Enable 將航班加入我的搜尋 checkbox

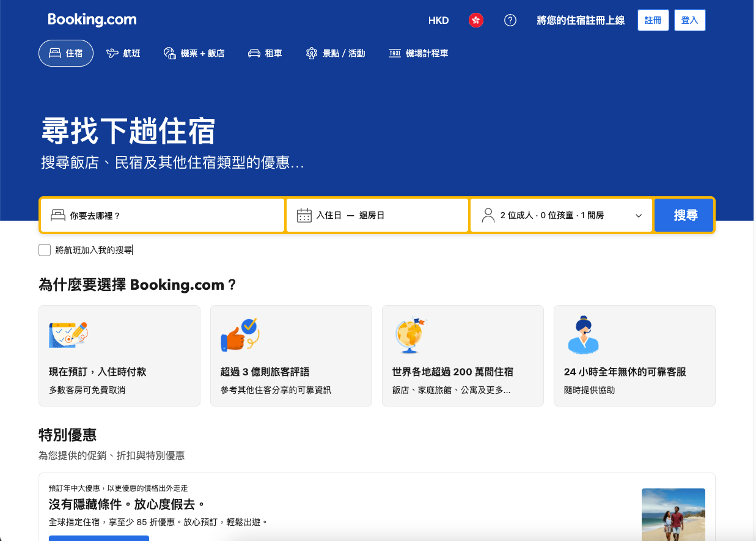(x=45, y=250)
